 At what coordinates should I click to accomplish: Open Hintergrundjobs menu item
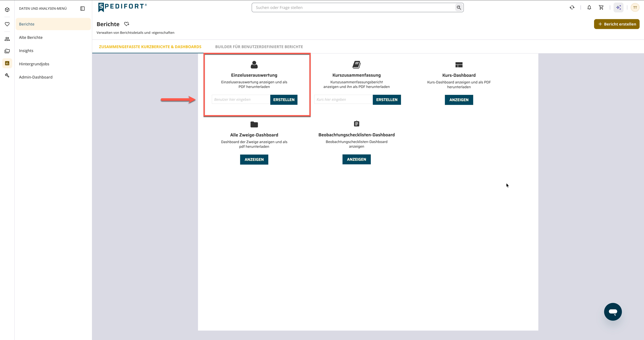(x=34, y=64)
